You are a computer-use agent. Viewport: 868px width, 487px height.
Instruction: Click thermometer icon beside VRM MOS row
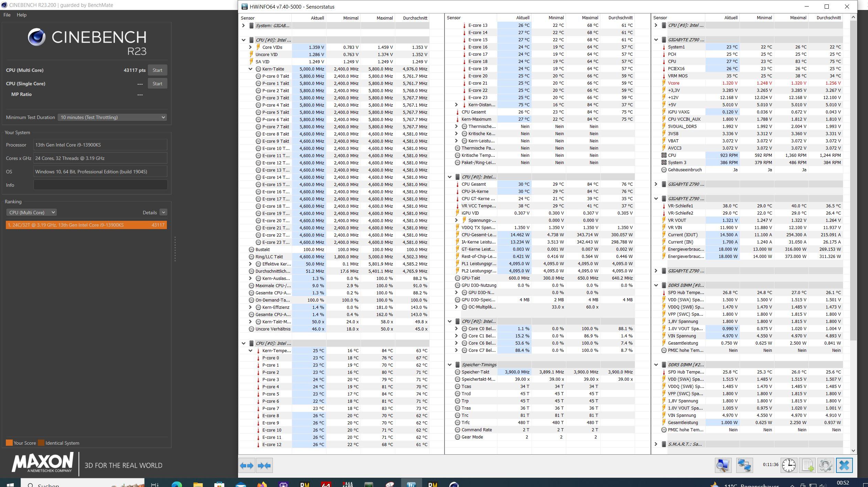[664, 76]
